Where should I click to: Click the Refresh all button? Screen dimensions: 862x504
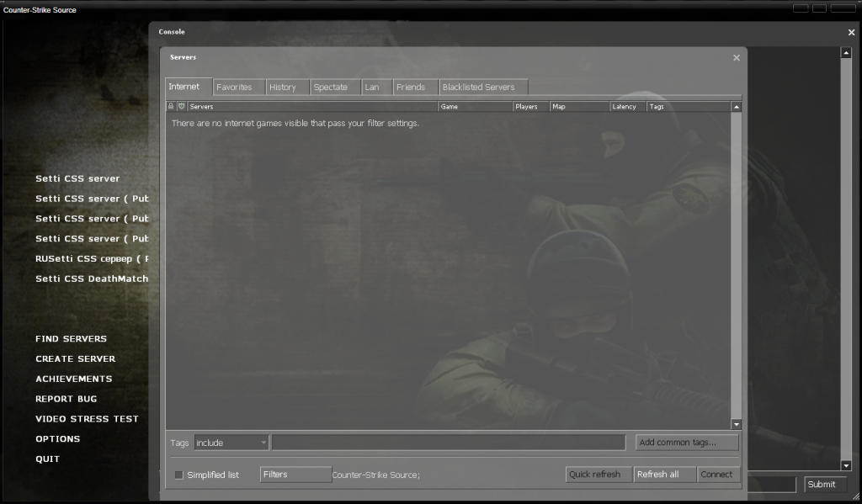click(664, 475)
